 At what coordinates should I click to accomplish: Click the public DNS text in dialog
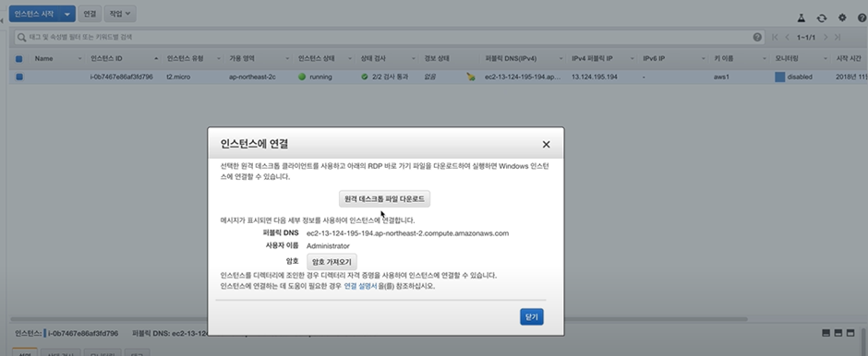pos(407,233)
